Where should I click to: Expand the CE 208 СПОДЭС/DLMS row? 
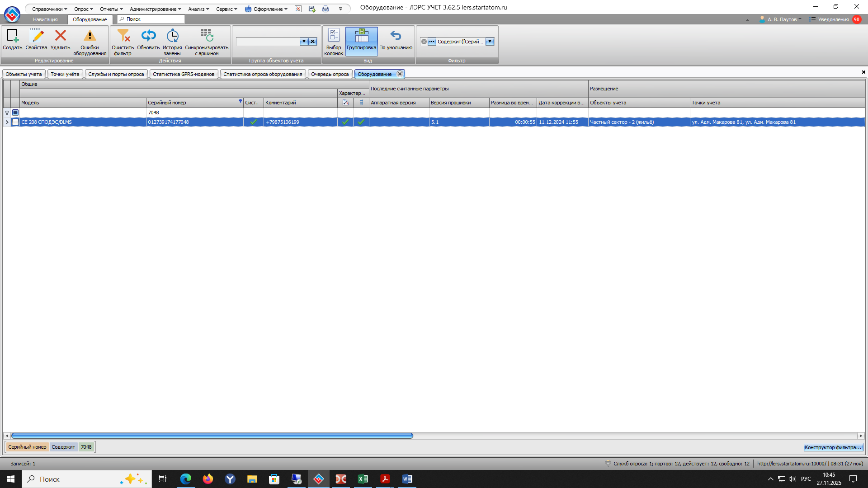tap(7, 122)
